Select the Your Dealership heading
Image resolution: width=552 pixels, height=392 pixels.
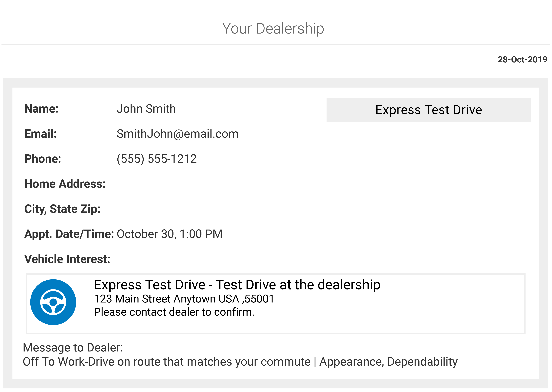[x=273, y=28]
